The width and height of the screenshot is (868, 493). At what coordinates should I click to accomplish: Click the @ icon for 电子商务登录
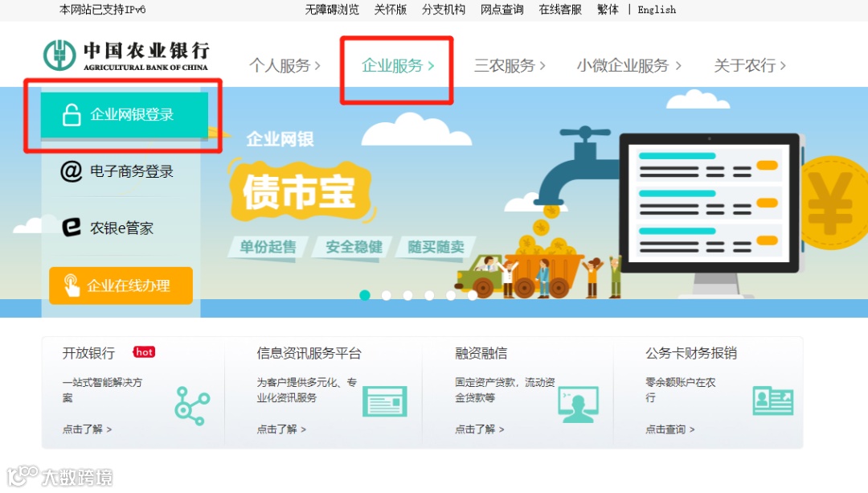pyautogui.click(x=71, y=171)
